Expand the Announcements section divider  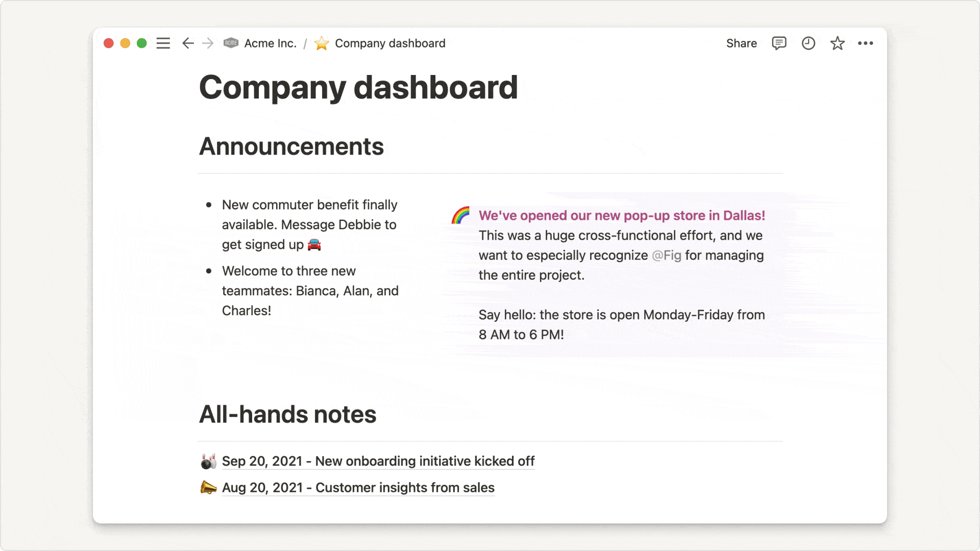point(490,175)
